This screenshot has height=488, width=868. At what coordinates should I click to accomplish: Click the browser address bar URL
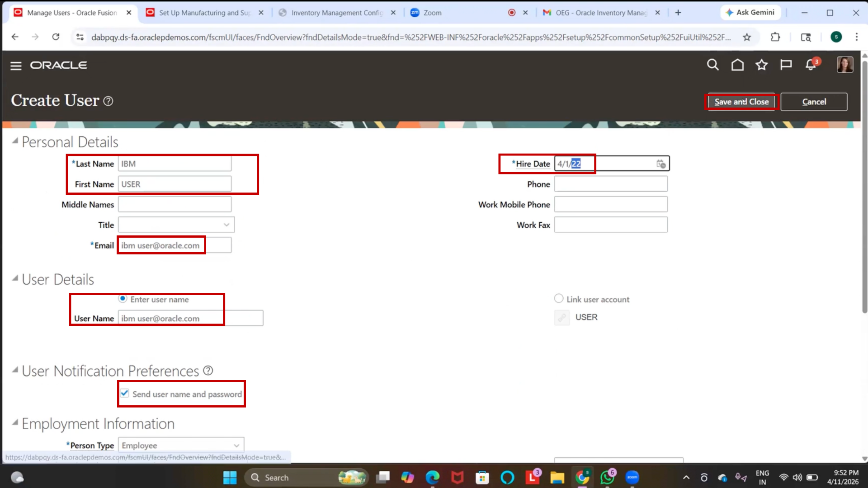click(x=410, y=37)
